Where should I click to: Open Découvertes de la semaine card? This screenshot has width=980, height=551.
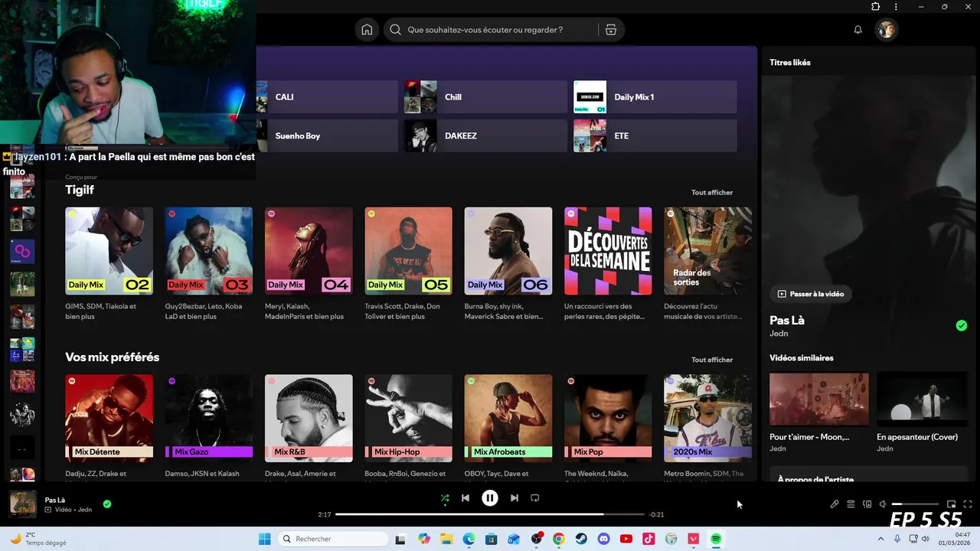pyautogui.click(x=608, y=251)
